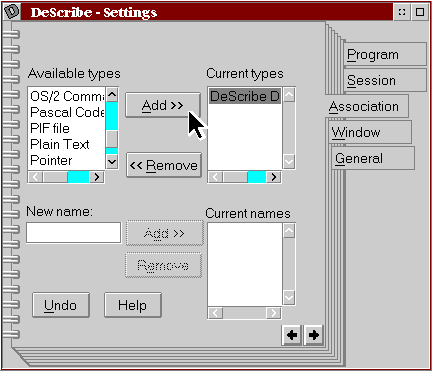The image size is (432, 371).
Task: Open Help for this page
Action: pyautogui.click(x=133, y=305)
